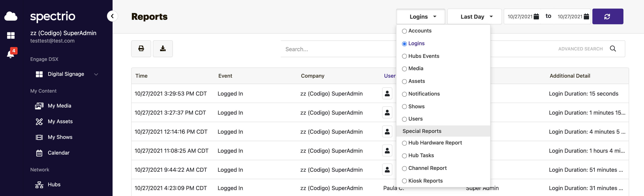Screen dimensions: 644x196
Task: Select the Users report option
Action: click(412, 119)
